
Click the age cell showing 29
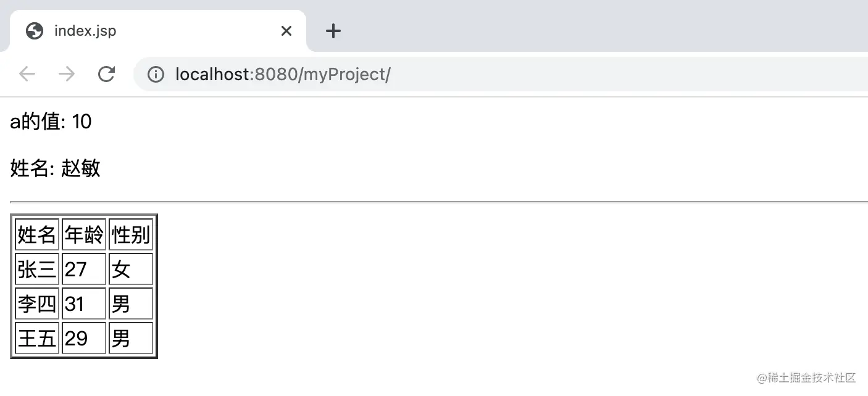[x=84, y=338]
